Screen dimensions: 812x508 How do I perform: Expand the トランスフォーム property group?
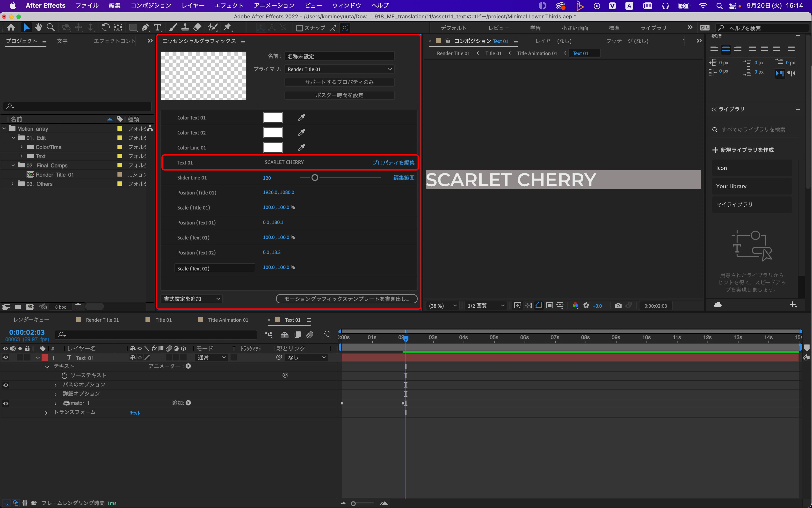coord(46,413)
